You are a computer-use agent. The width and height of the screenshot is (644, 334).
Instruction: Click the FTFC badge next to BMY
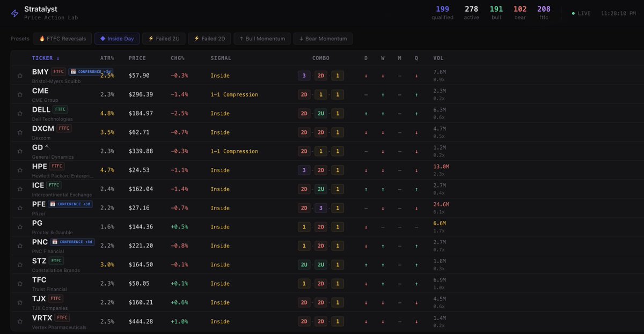pos(58,71)
